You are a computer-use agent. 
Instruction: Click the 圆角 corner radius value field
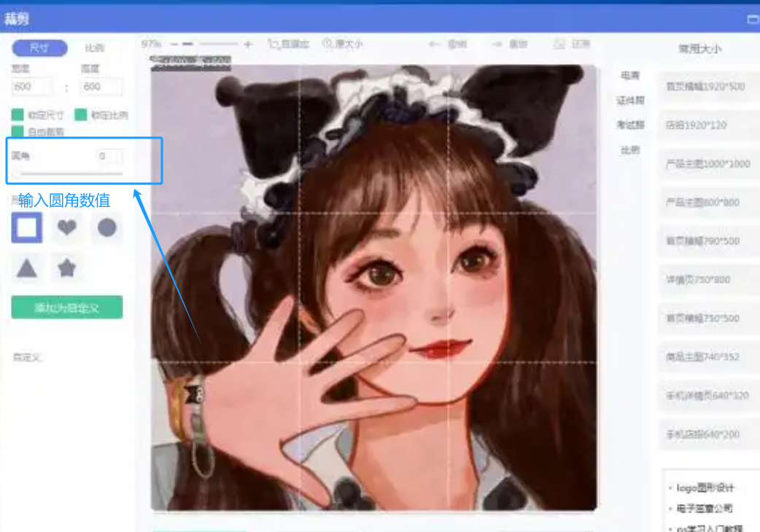(x=110, y=156)
